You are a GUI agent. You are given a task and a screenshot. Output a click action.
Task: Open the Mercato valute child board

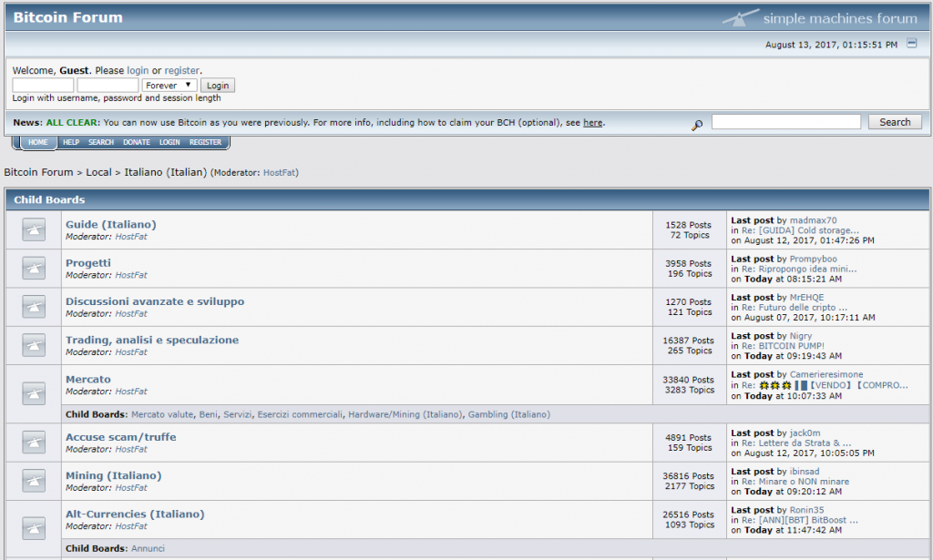162,414
